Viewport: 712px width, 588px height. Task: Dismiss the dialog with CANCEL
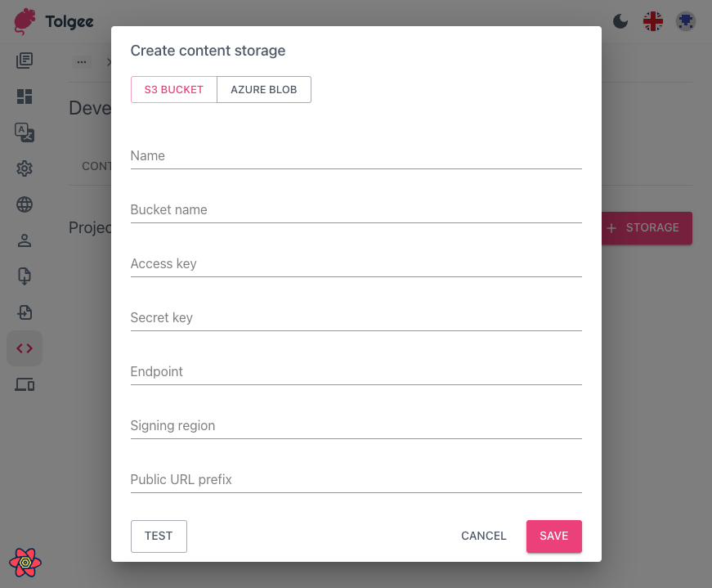[483, 536]
